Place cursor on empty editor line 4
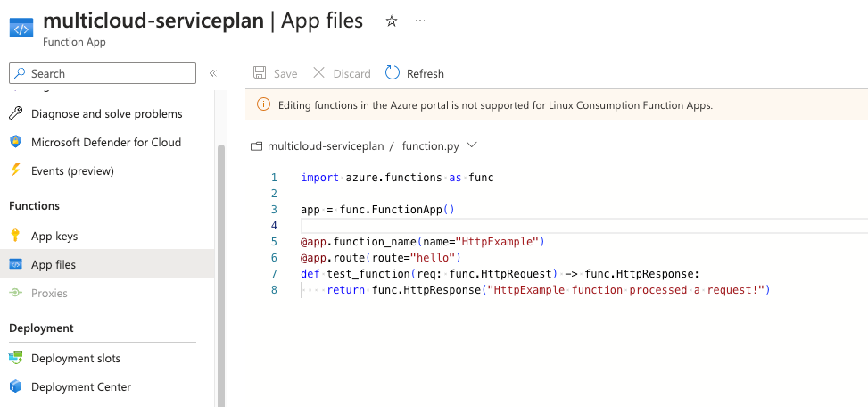The image size is (868, 407). (584, 226)
